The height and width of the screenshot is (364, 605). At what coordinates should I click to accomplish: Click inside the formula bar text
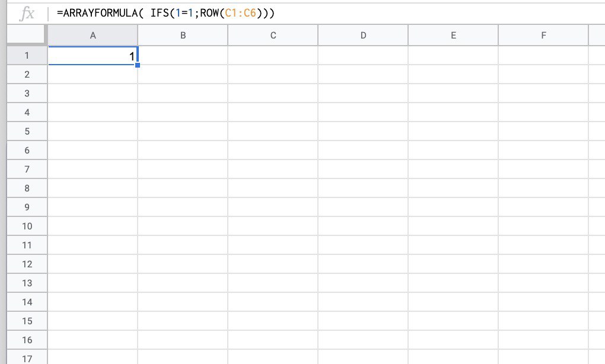point(165,13)
